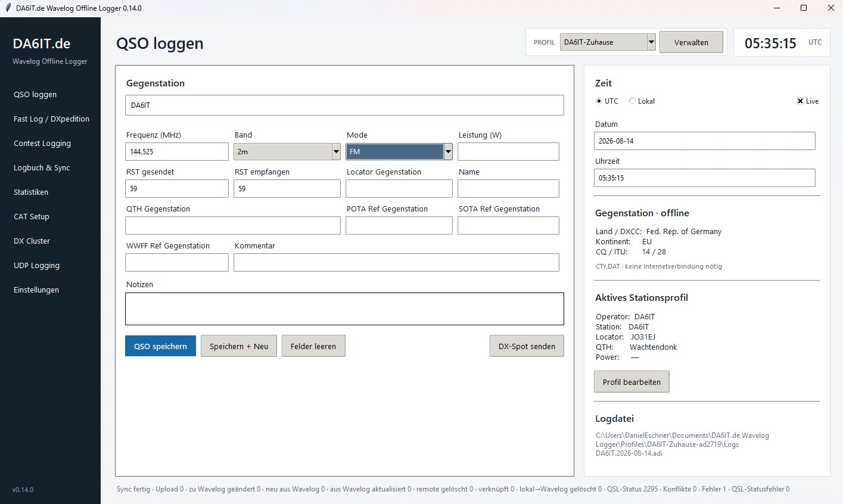Screen dimensions: 843x504
Task: Open the Mode dropdown showing FM
Action: point(399,151)
